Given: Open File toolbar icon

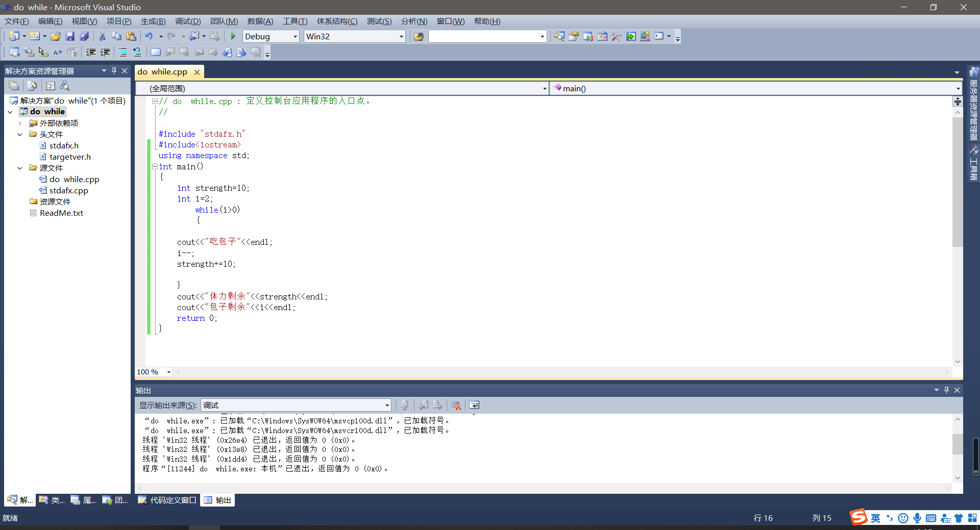Looking at the screenshot, I should click(x=56, y=36).
